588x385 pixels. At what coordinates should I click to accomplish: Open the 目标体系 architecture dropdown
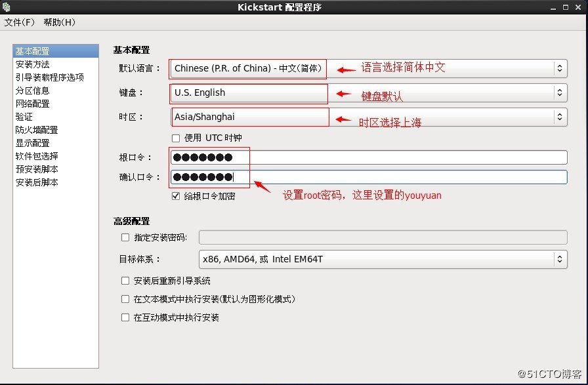(x=383, y=260)
